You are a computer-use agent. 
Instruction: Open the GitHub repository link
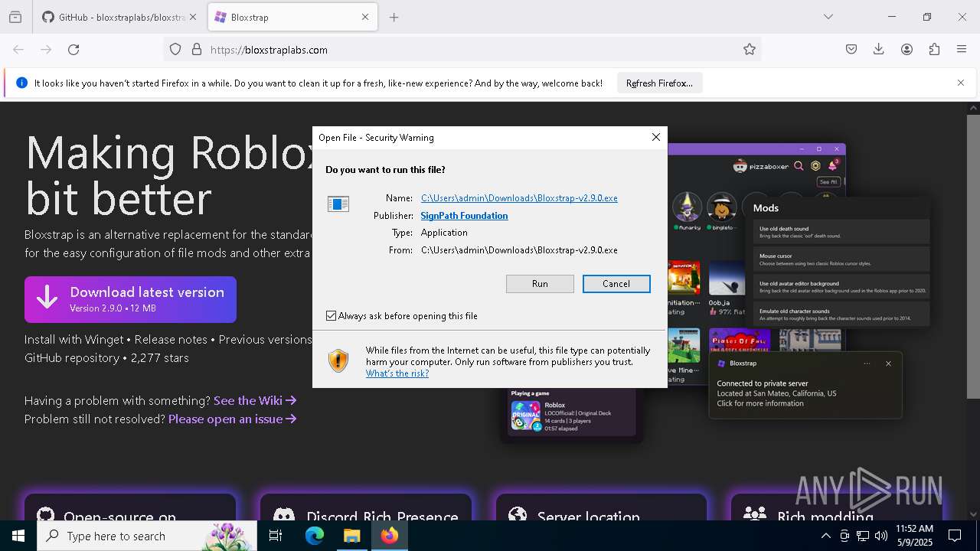(71, 358)
